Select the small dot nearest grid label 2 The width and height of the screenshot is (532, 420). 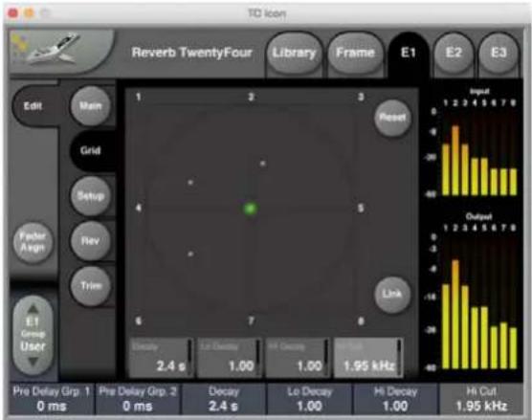tap(262, 164)
